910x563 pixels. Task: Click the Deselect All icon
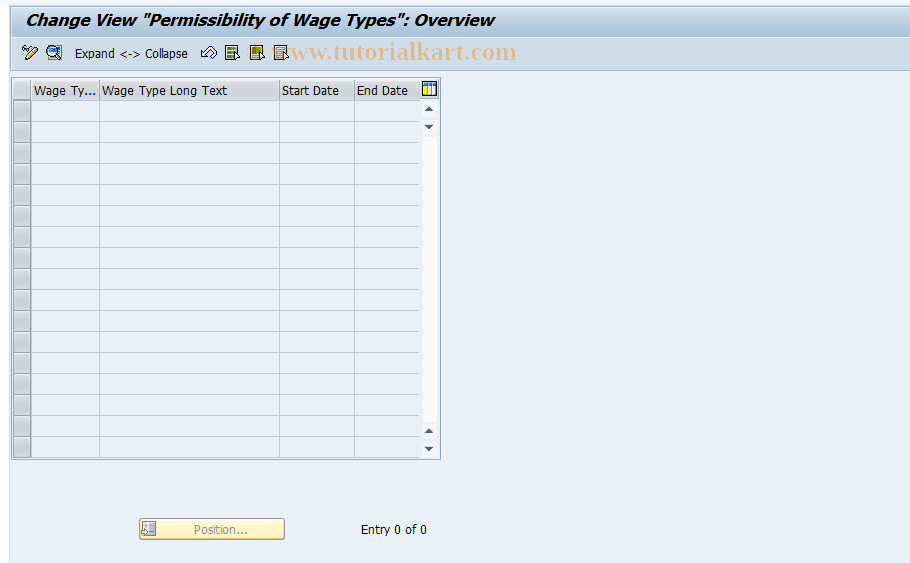[x=281, y=53]
